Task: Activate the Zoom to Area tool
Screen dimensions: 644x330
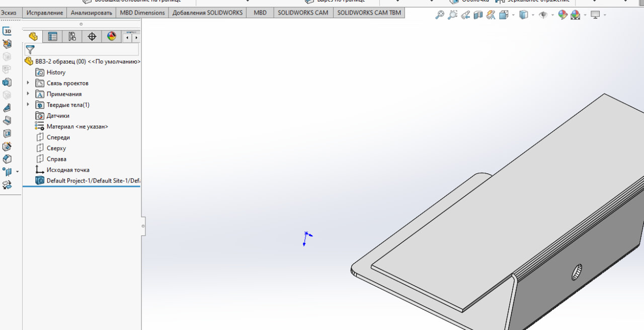Action: pos(452,15)
